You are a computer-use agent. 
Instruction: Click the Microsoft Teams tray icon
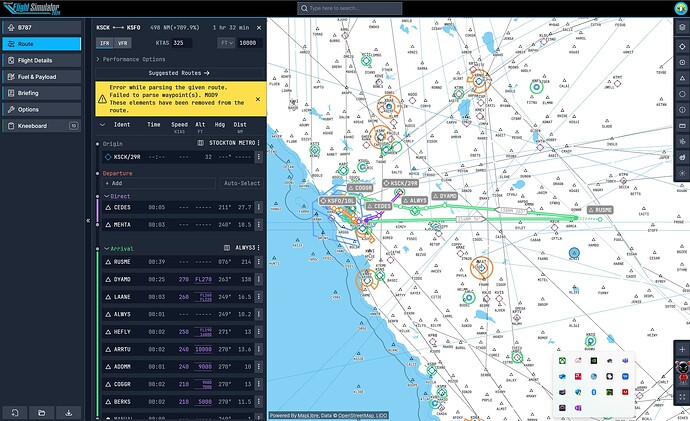point(625,361)
